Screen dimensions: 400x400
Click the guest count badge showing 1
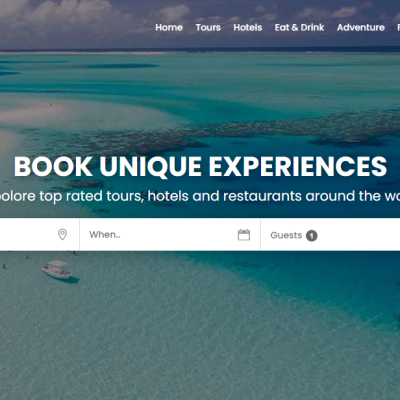point(312,236)
